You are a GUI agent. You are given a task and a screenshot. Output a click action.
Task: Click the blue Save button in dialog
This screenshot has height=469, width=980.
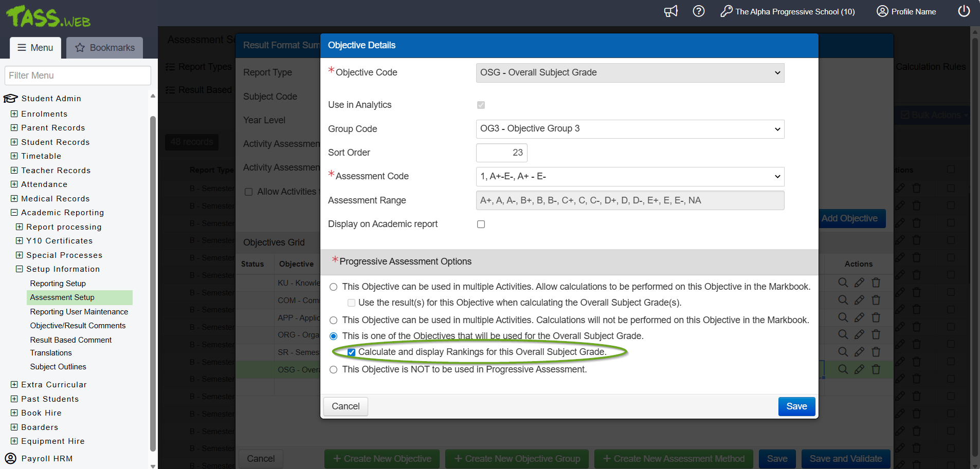796,406
